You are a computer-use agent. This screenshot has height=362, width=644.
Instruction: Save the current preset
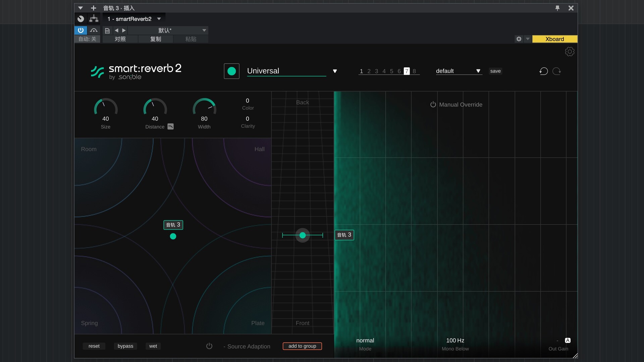point(495,71)
